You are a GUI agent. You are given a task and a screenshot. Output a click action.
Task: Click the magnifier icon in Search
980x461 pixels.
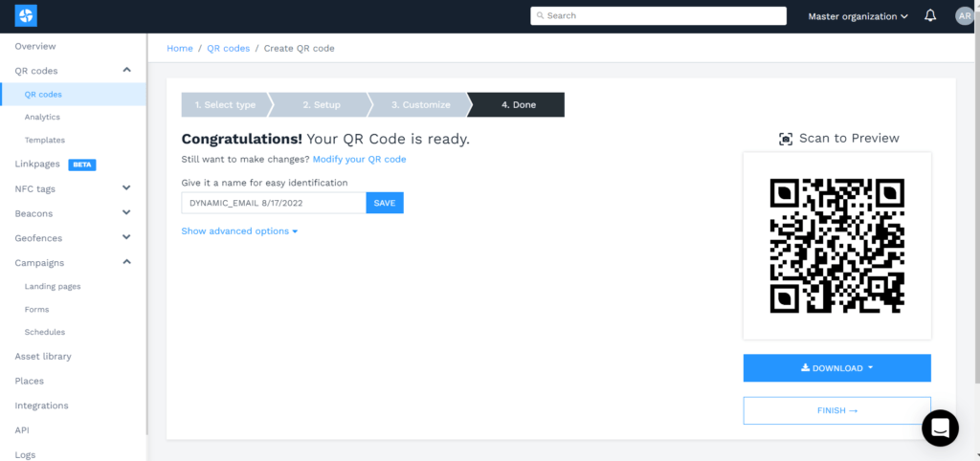pyautogui.click(x=540, y=15)
